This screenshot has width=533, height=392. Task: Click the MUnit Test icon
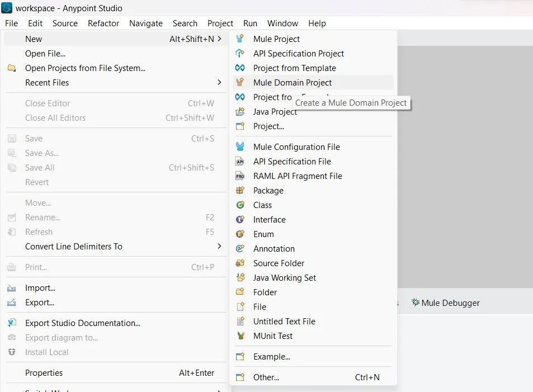[x=240, y=336]
